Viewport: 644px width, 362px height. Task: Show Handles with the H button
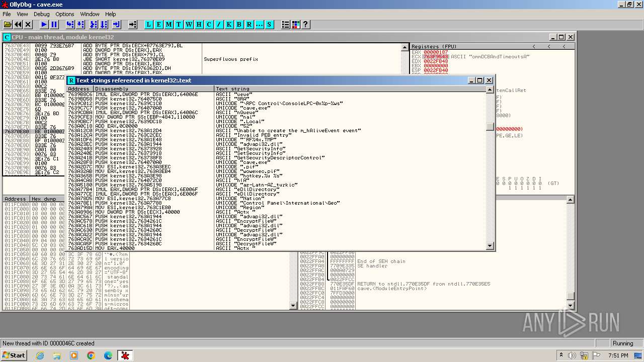199,24
